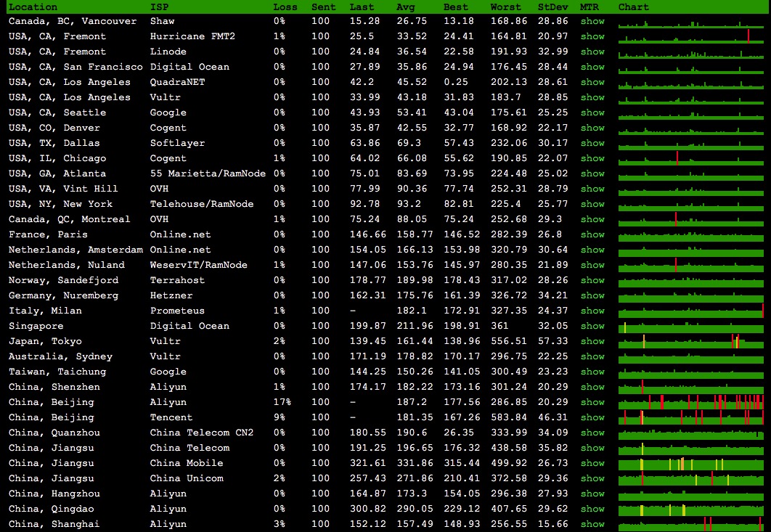771x532 pixels.
Task: Open MTR 'show' link for Vancouver Shaw
Action: click(x=592, y=21)
